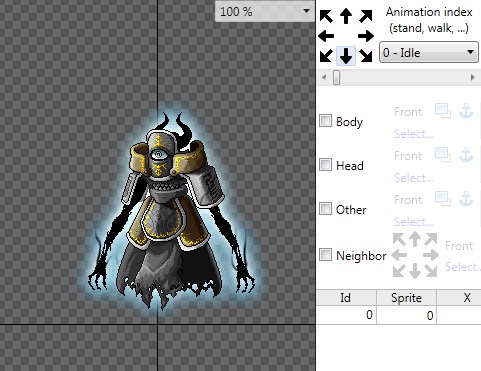
Task: Select the up-left direction arrow
Action: [x=326, y=16]
